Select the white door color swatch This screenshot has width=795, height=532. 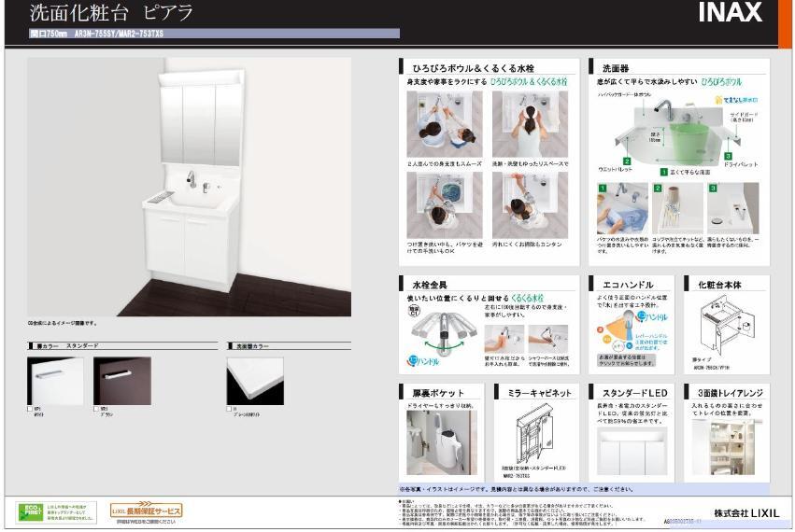(55, 381)
